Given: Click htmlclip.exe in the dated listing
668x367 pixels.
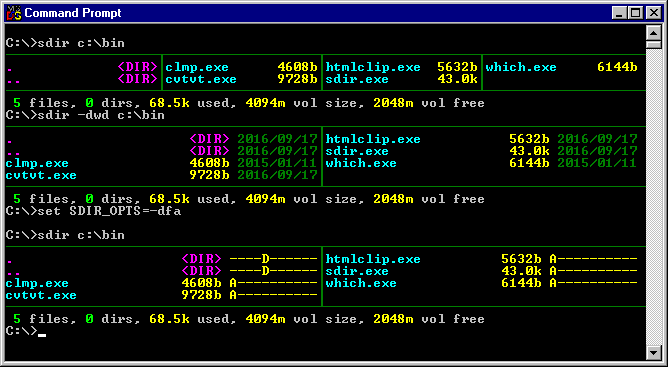Looking at the screenshot, I should (x=373, y=139).
